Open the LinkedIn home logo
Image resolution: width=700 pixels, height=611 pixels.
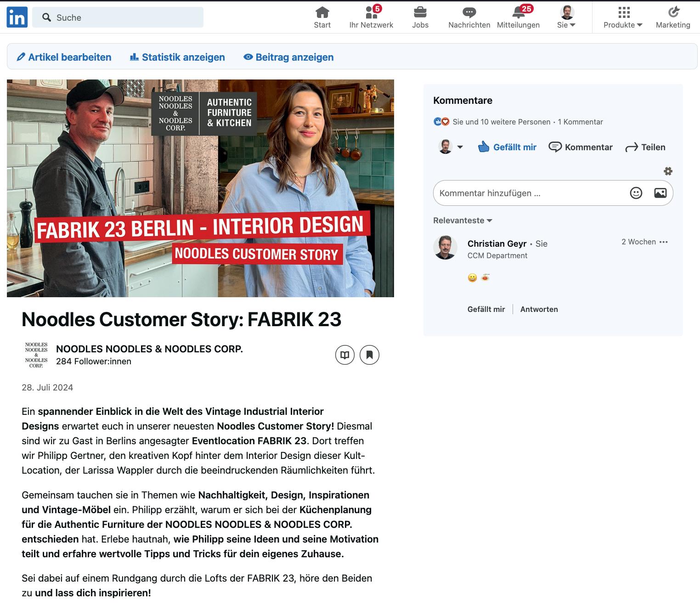click(x=17, y=17)
